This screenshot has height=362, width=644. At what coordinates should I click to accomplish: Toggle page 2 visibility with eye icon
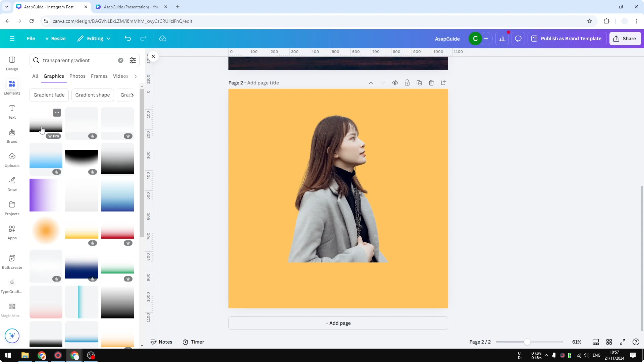(x=395, y=83)
